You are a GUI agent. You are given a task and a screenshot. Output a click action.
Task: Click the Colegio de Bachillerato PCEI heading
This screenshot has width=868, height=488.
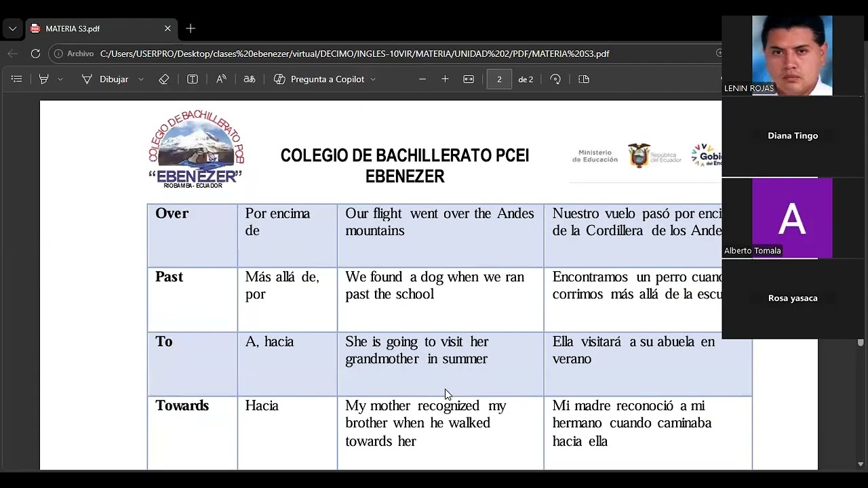[x=405, y=166]
